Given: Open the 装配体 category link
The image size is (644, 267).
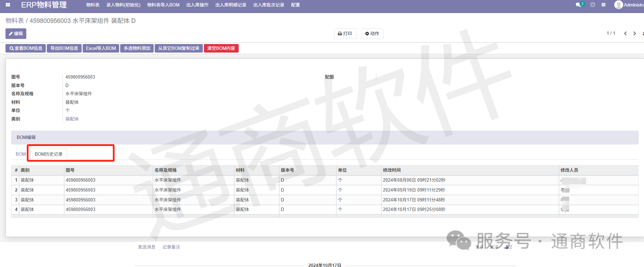Looking at the screenshot, I should point(72,119).
